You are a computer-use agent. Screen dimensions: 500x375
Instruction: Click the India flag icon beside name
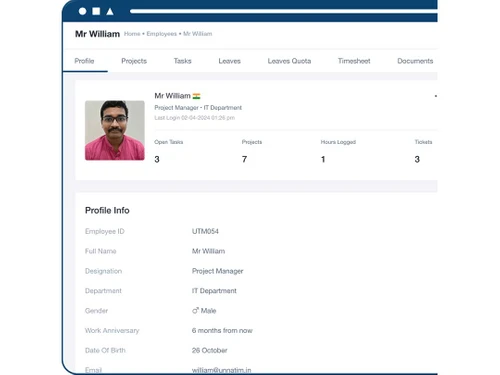(x=196, y=96)
